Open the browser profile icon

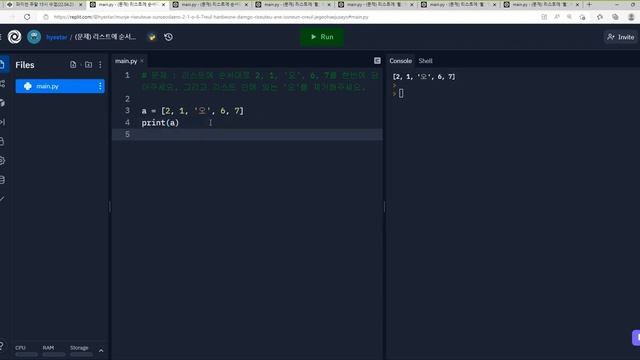coord(631,17)
